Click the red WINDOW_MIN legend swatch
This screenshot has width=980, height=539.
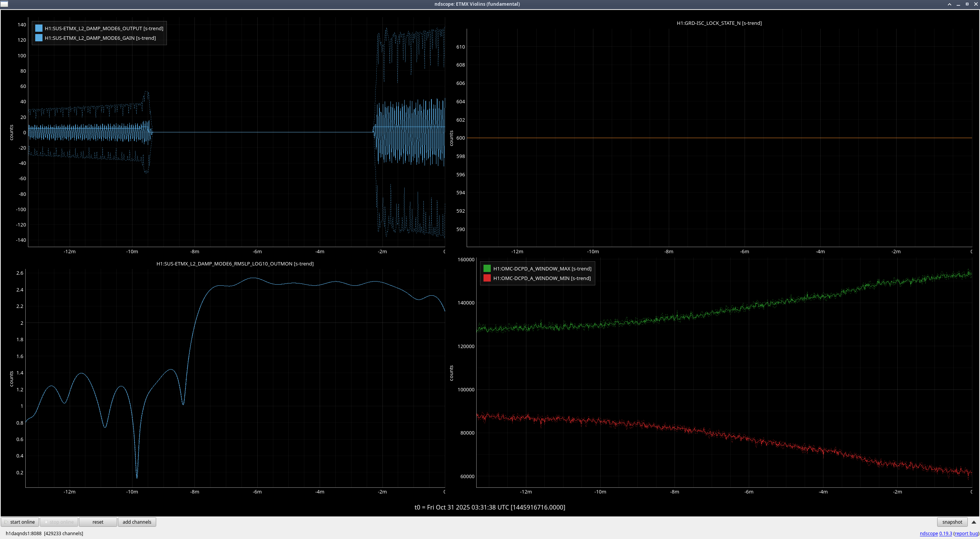pos(487,278)
